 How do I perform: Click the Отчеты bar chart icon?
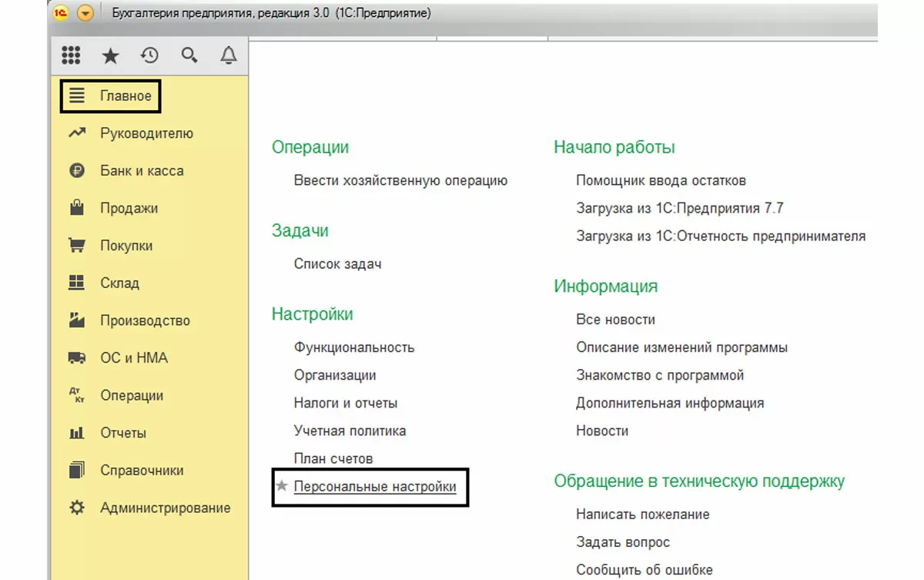coord(77,433)
